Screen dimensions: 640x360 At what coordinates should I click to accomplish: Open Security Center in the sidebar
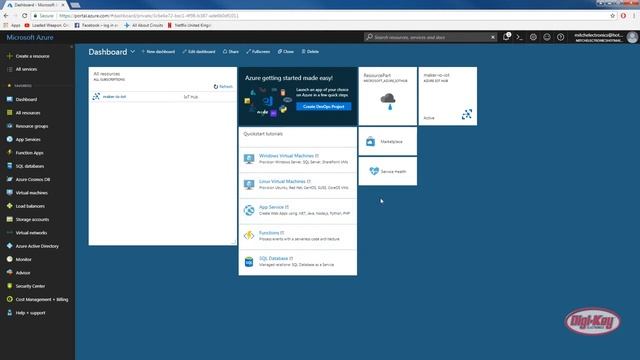30,286
